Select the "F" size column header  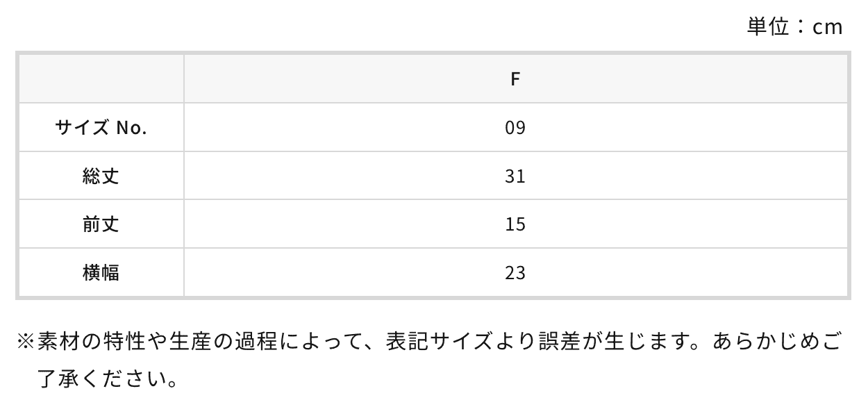coord(515,79)
